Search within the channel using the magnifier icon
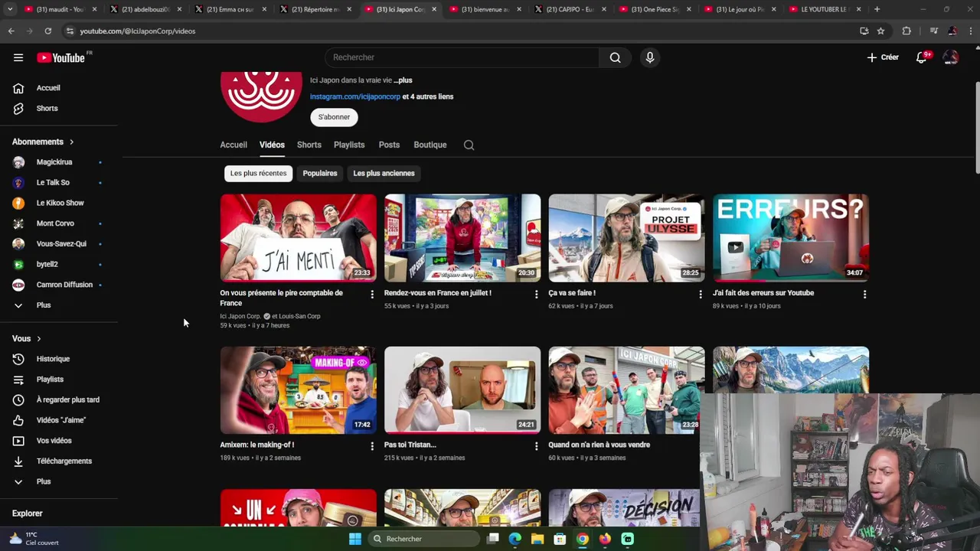 coord(469,145)
